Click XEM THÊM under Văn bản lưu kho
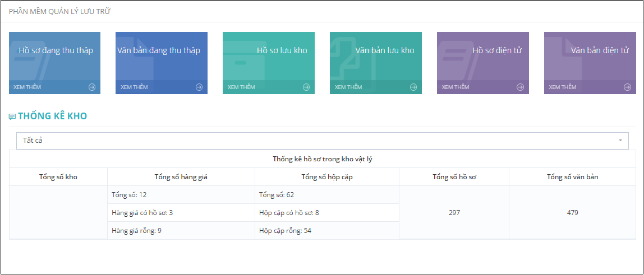This screenshot has height=275, width=644. point(349,87)
